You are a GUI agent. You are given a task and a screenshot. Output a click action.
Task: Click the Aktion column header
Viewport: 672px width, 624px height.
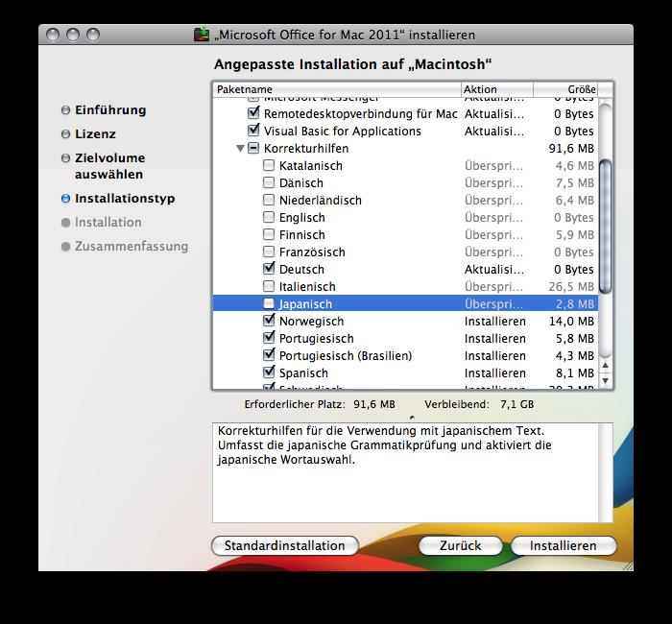pyautogui.click(x=497, y=89)
